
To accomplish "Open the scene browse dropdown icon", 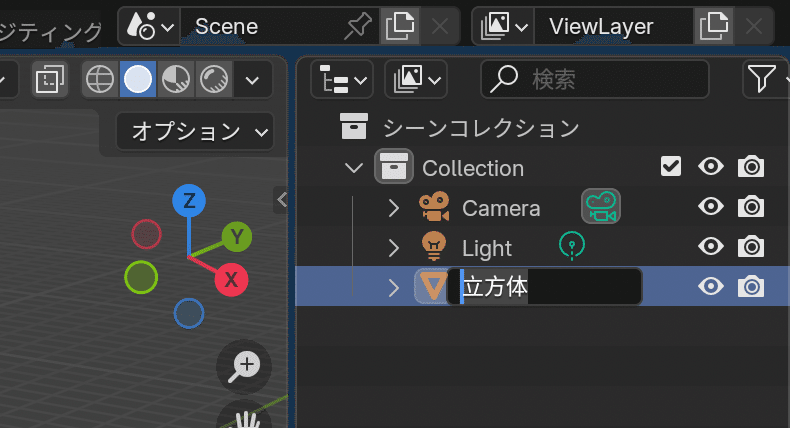I will (150, 26).
